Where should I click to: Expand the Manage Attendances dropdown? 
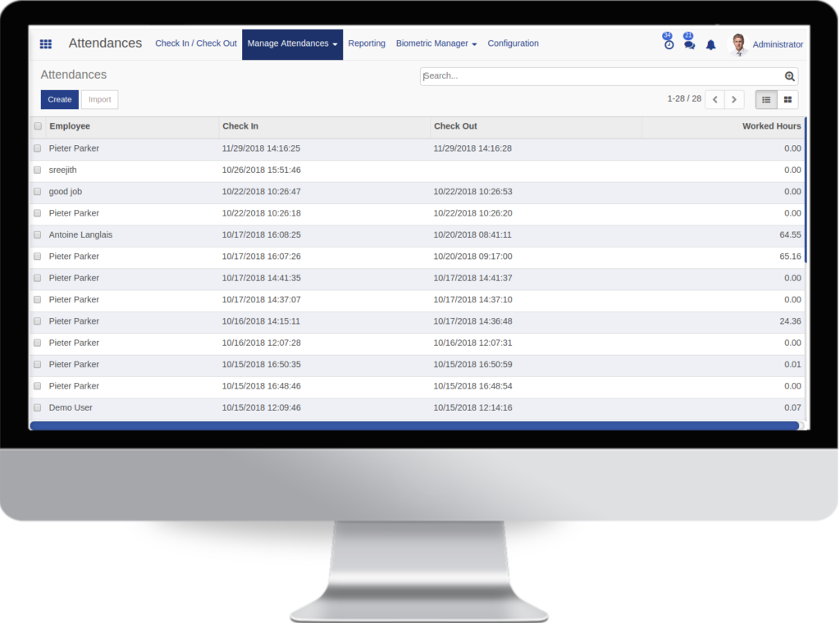(292, 43)
